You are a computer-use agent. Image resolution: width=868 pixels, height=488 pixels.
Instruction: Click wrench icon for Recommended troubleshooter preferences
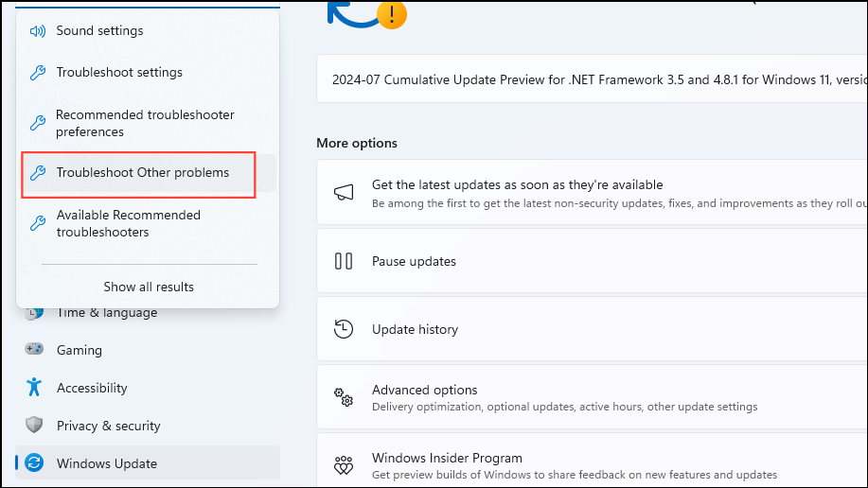click(38, 123)
